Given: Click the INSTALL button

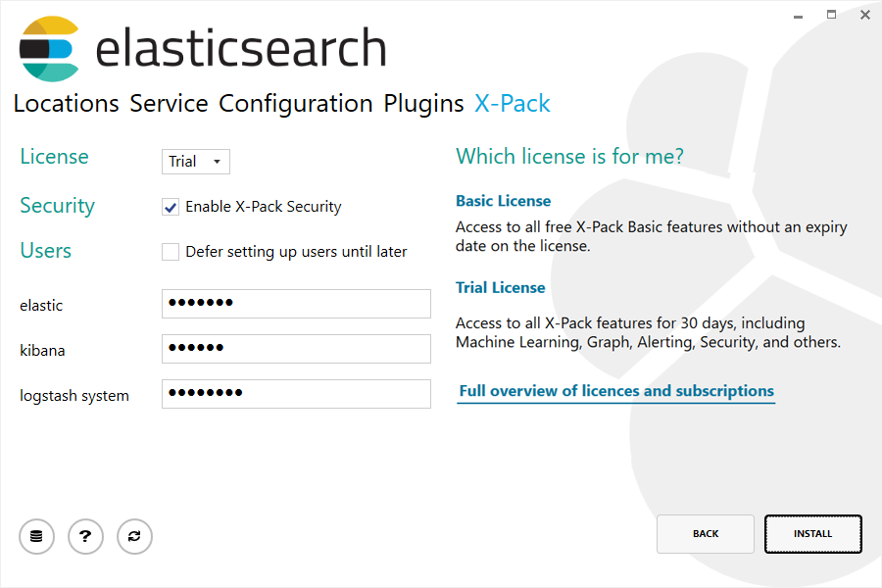Looking at the screenshot, I should click(812, 533).
